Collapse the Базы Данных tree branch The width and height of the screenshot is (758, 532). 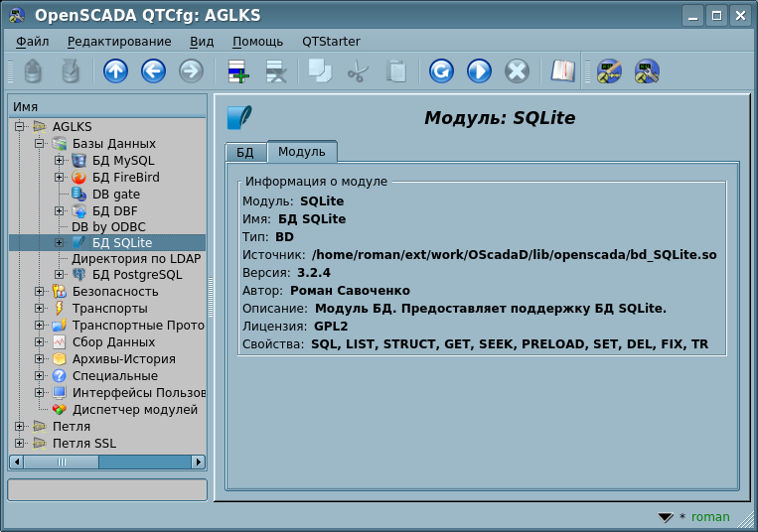(x=40, y=144)
